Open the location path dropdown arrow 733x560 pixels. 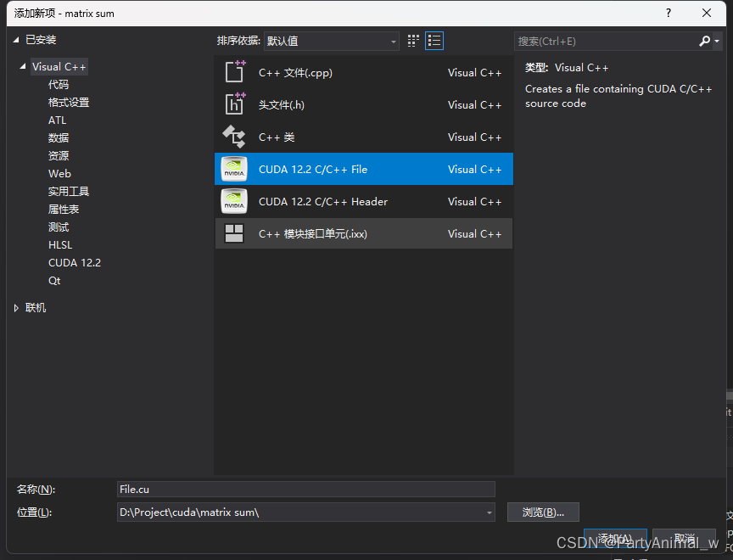click(x=489, y=512)
